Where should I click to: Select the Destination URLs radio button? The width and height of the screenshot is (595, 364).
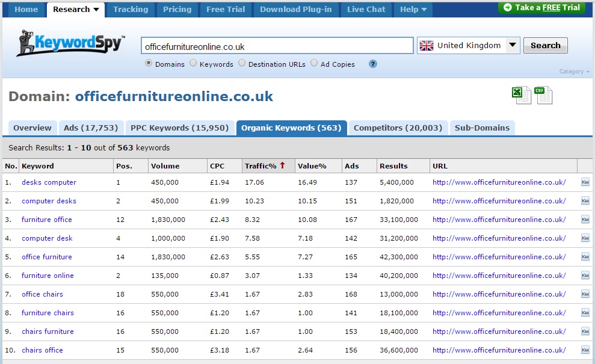coord(242,63)
